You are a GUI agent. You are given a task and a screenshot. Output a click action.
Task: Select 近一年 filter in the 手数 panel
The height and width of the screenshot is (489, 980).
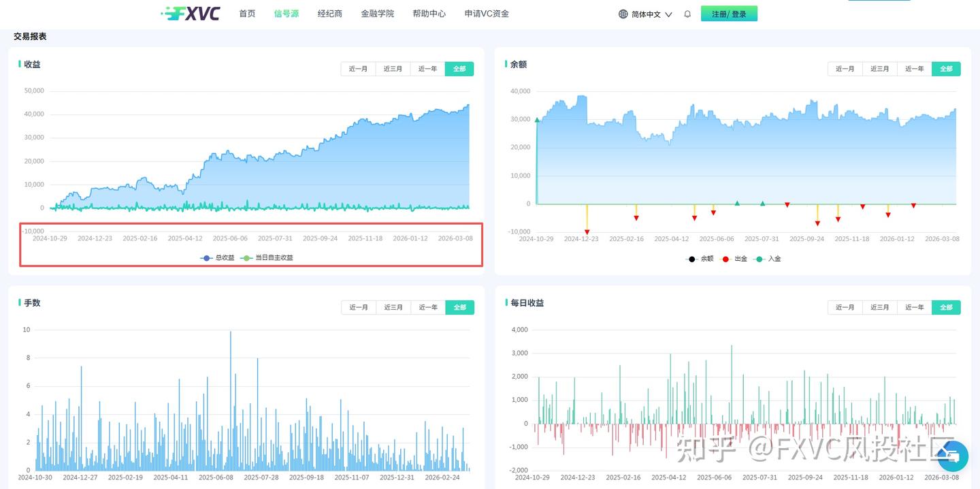[427, 307]
